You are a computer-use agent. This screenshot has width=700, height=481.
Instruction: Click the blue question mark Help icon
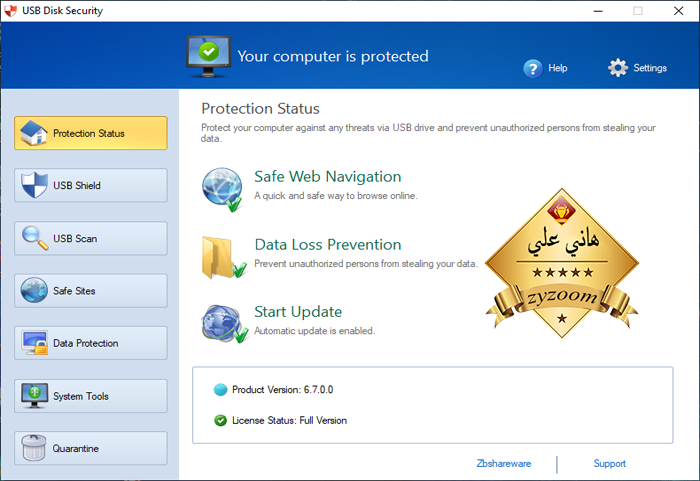point(533,68)
